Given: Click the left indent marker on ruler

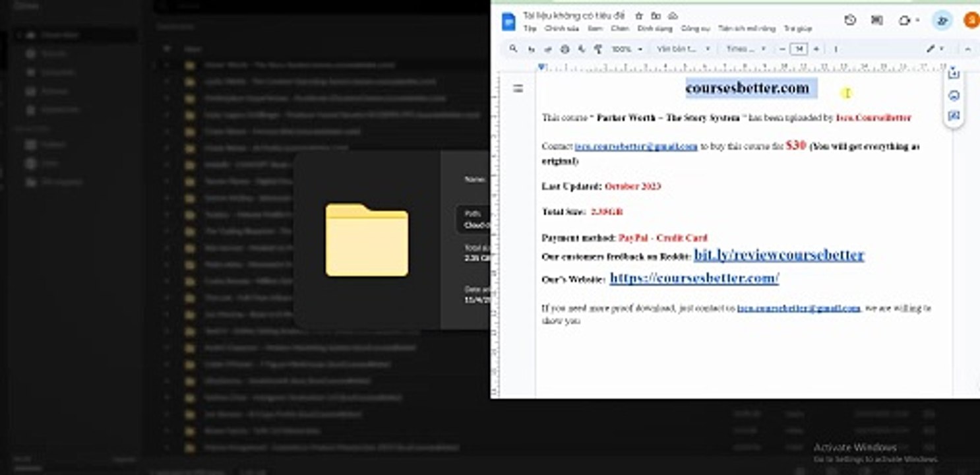Looking at the screenshot, I should (x=541, y=67).
